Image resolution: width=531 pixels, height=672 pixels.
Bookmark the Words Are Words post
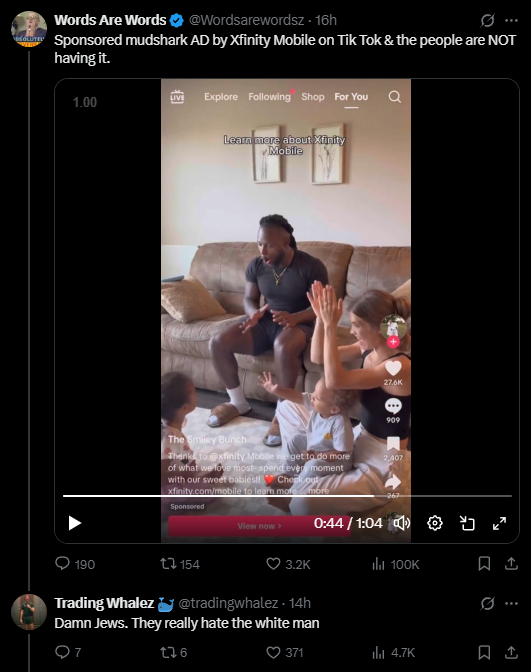(484, 564)
